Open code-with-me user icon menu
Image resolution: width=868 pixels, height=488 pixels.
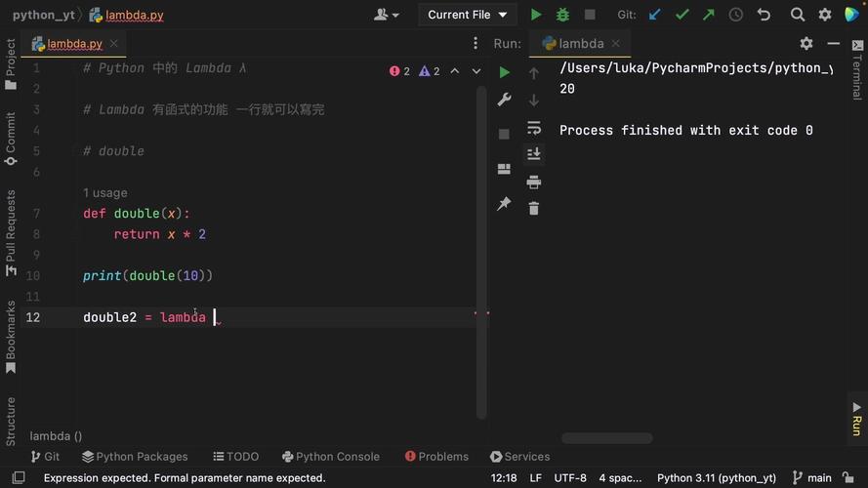386,15
